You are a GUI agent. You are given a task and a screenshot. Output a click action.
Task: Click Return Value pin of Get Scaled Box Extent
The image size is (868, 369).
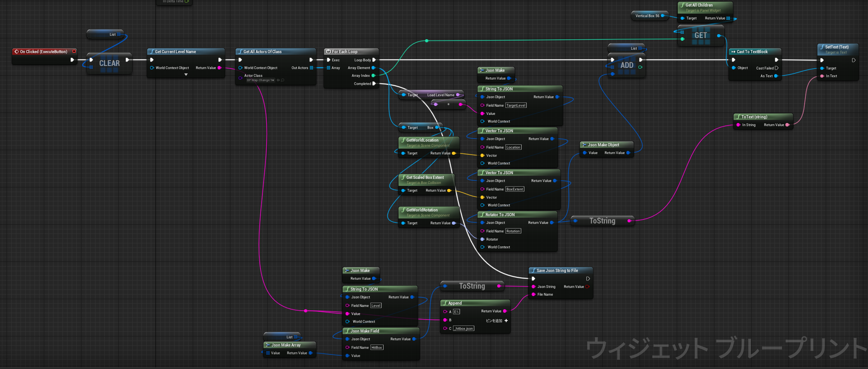[x=449, y=191]
